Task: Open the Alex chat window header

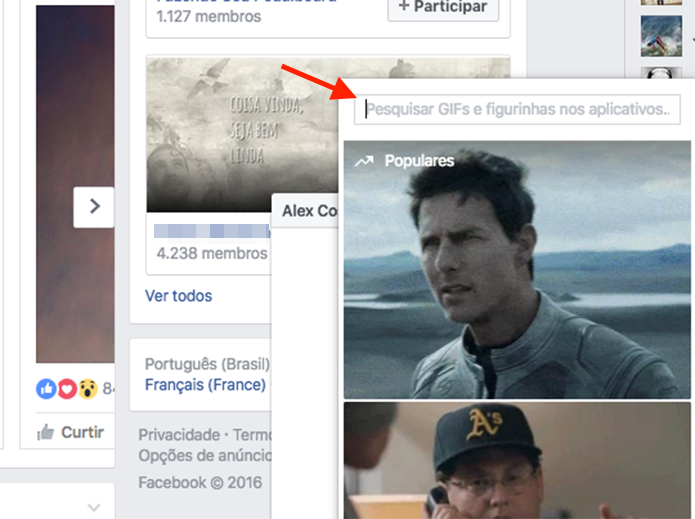Action: (x=305, y=211)
